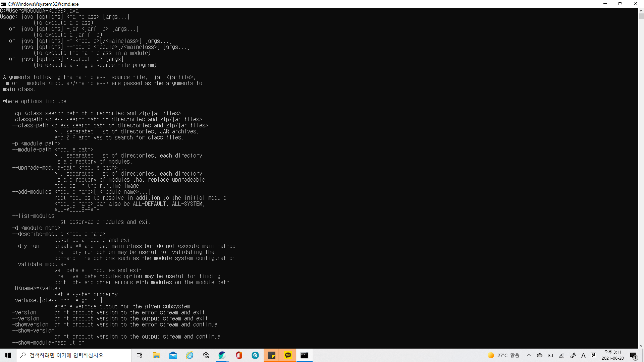644x362 pixels.
Task: Open KakaoTalk from the taskbar
Action: tap(288, 355)
